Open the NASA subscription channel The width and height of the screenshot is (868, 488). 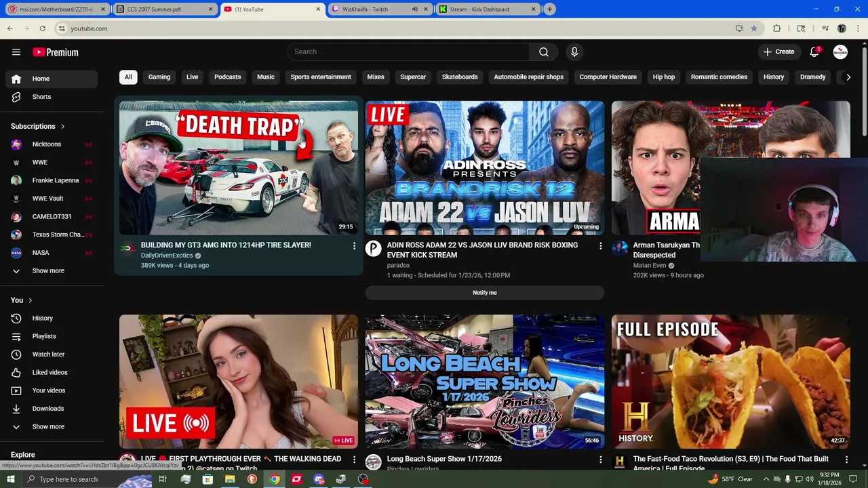pyautogui.click(x=52, y=253)
